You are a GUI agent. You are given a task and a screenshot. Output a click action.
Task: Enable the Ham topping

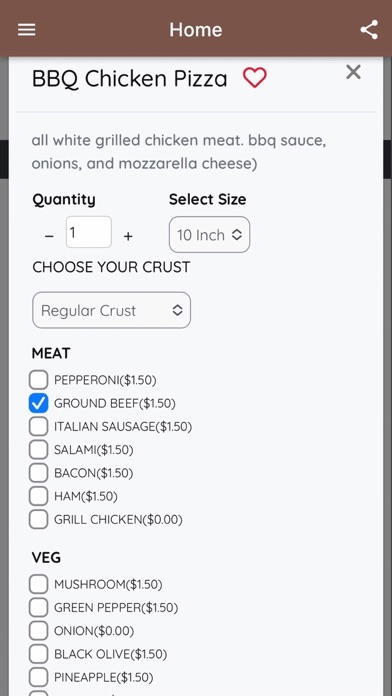(39, 496)
